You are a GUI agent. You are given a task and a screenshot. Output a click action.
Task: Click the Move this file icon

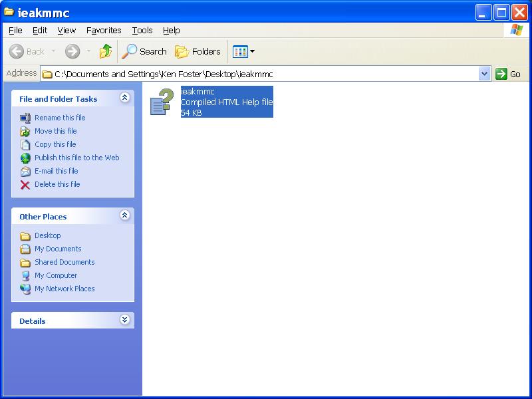tap(25, 131)
